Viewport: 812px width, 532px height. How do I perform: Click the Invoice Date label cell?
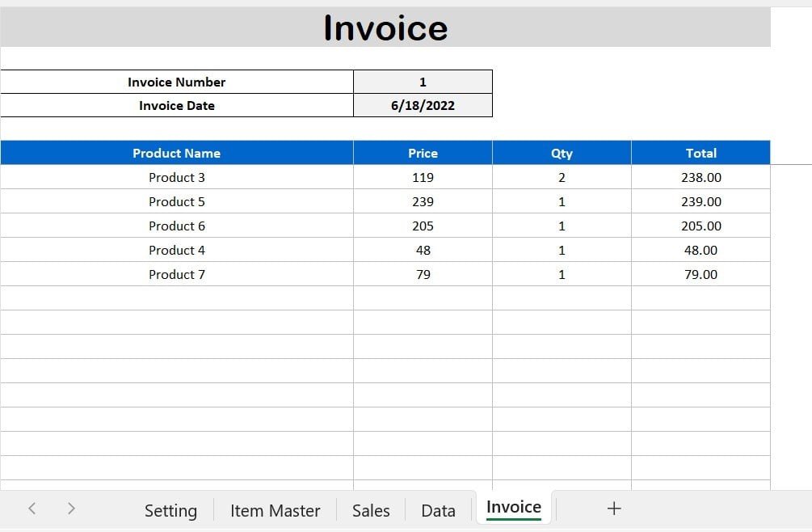point(177,106)
